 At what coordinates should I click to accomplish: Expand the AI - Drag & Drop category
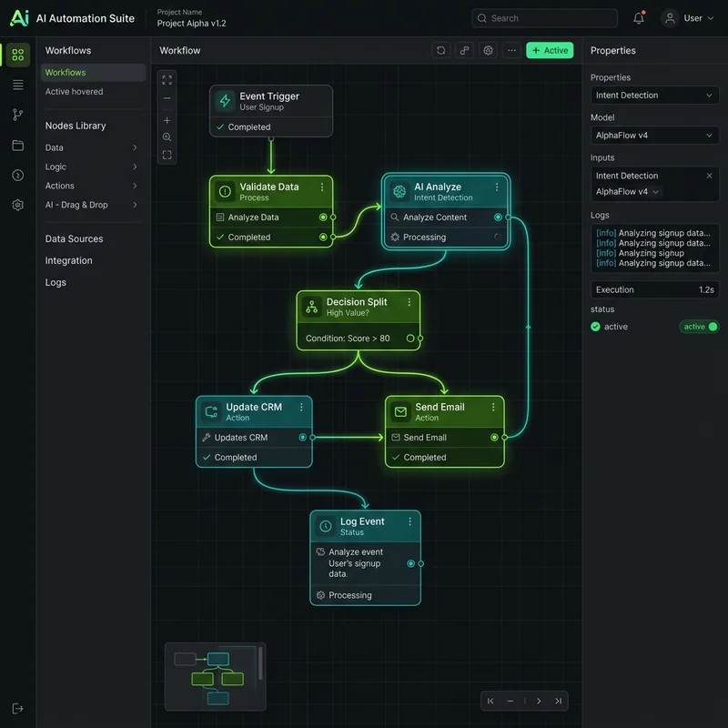pyautogui.click(x=92, y=205)
